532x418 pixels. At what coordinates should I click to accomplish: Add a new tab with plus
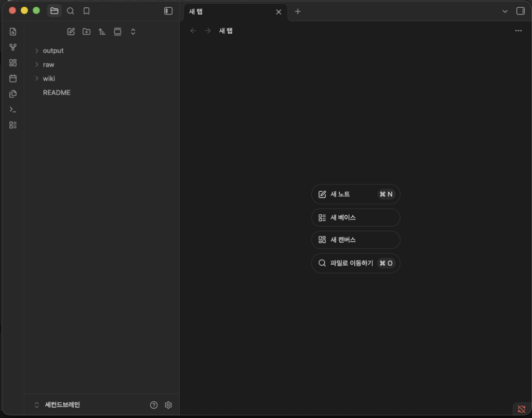[x=298, y=11]
